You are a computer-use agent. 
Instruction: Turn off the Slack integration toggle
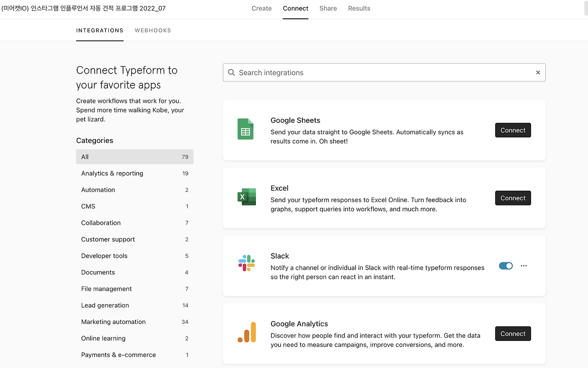[x=506, y=266]
